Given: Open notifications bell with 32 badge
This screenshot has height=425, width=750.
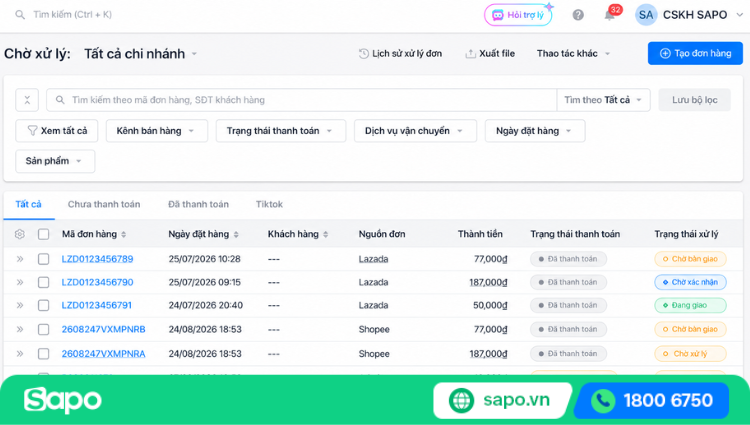Looking at the screenshot, I should tap(610, 14).
